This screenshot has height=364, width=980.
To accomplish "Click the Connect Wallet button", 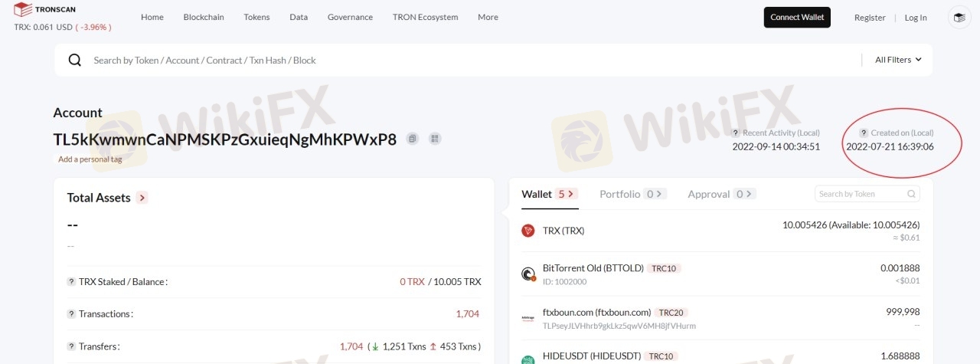I will 797,18.
